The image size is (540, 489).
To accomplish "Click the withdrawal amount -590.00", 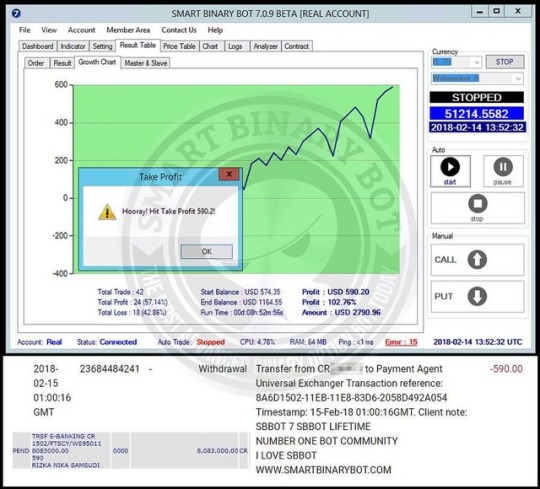I will [x=506, y=369].
